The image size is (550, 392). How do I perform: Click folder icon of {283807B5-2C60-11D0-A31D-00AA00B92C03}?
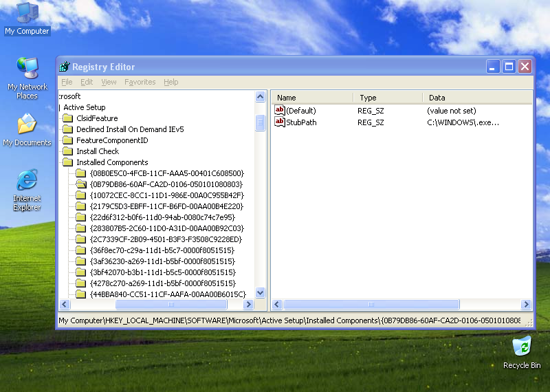click(81, 228)
